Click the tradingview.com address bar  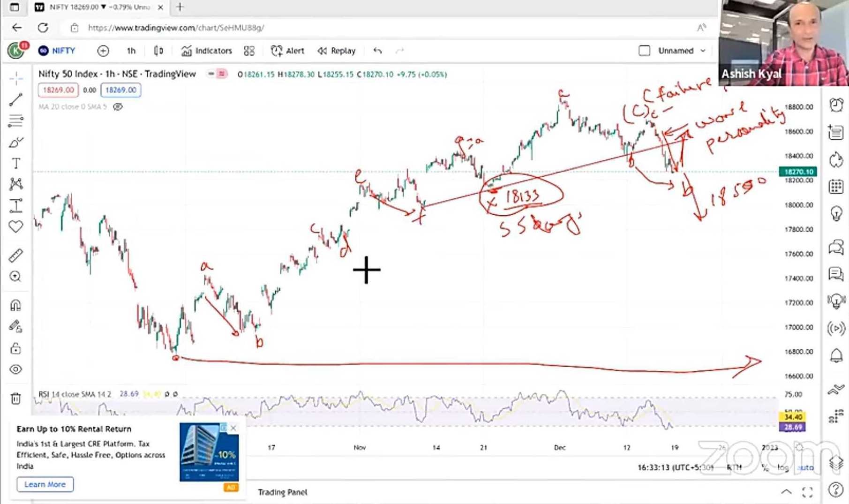(176, 28)
